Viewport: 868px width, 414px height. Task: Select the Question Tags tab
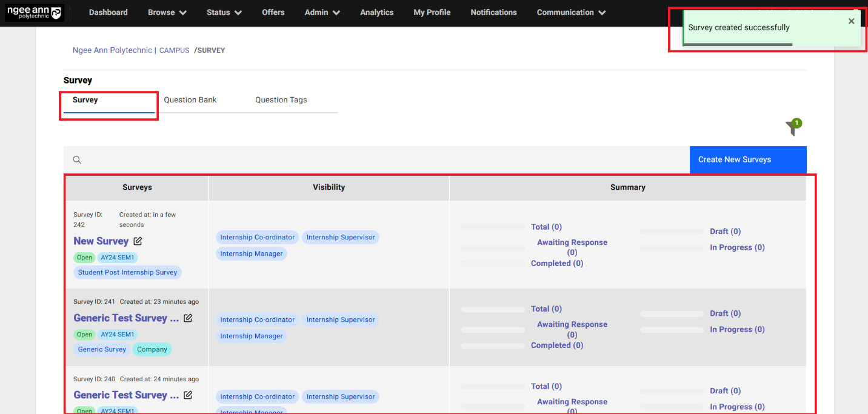click(x=281, y=99)
